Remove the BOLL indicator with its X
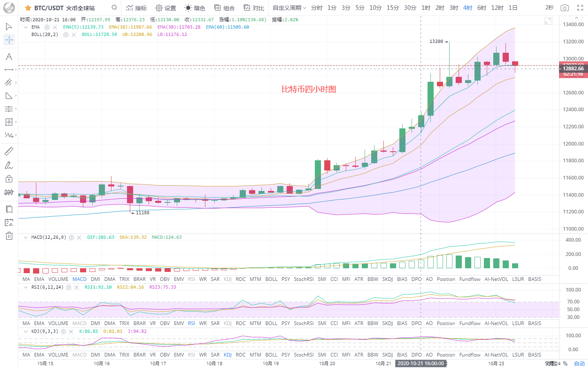588x368 pixels. [x=74, y=35]
